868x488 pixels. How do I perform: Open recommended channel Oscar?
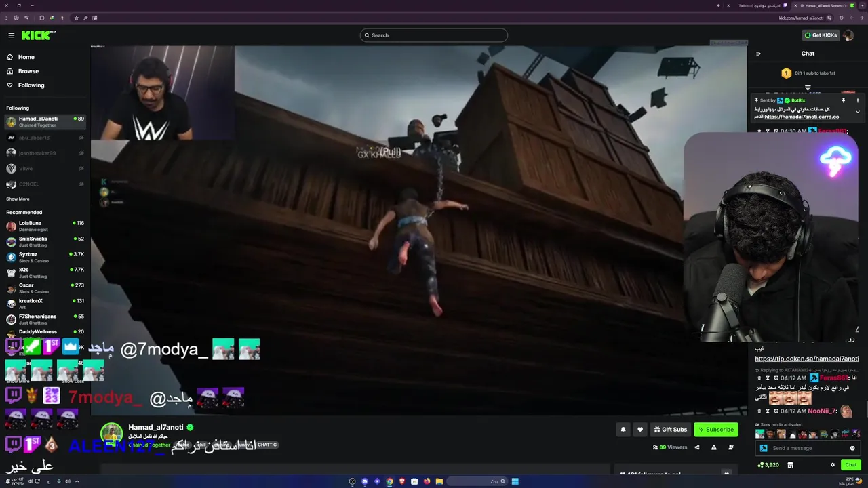(45, 289)
